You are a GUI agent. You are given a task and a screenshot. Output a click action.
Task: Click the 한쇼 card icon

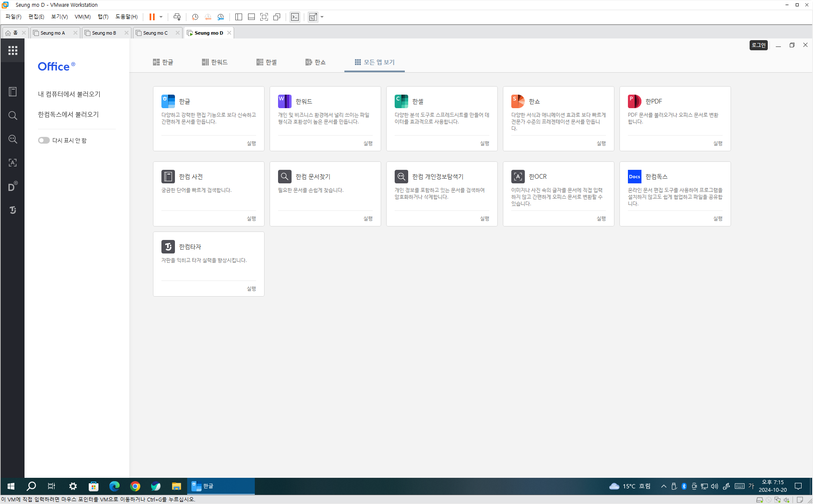(518, 101)
